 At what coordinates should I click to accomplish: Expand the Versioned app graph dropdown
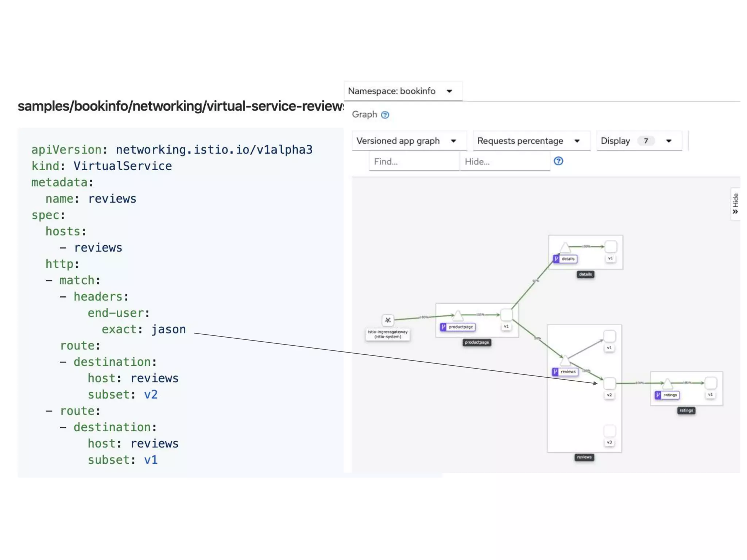(409, 141)
